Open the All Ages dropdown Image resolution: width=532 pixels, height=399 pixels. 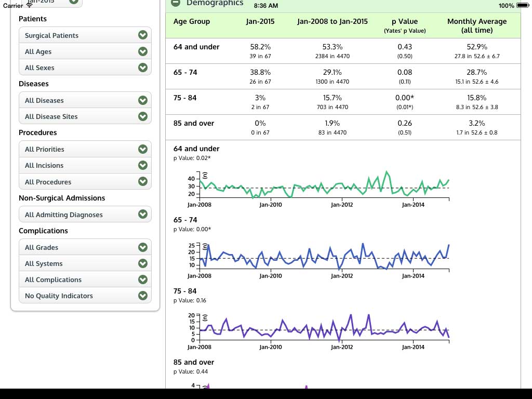click(x=85, y=51)
